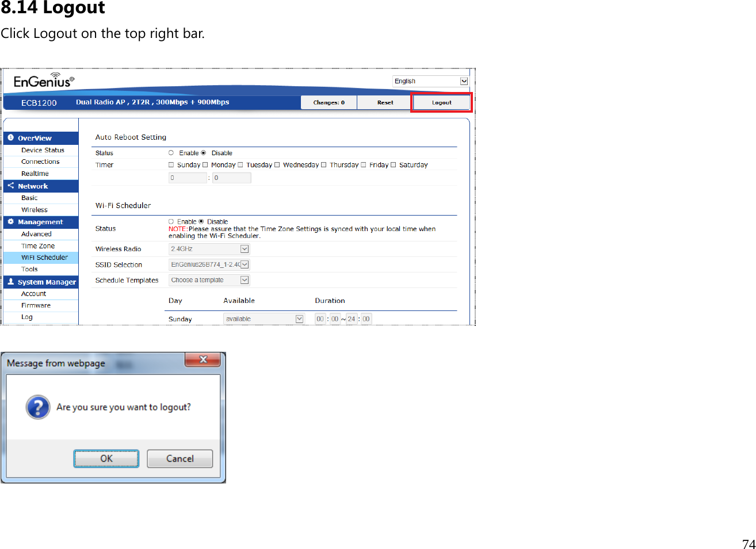Select Enable for Auto Reboot status

click(171, 153)
